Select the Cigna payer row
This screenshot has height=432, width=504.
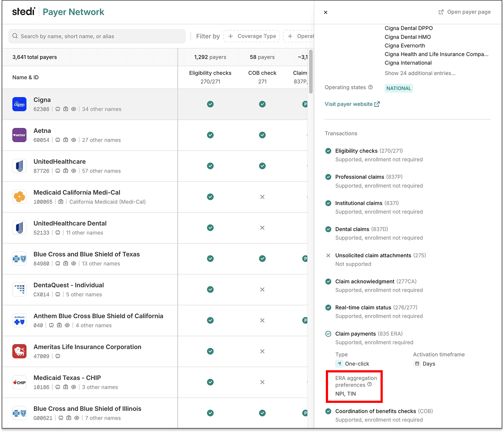[x=155, y=104]
